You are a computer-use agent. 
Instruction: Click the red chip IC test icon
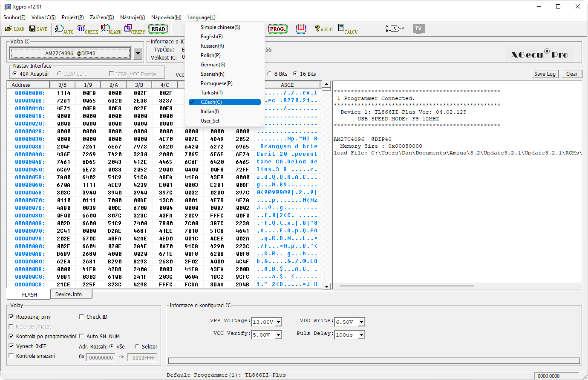point(301,29)
